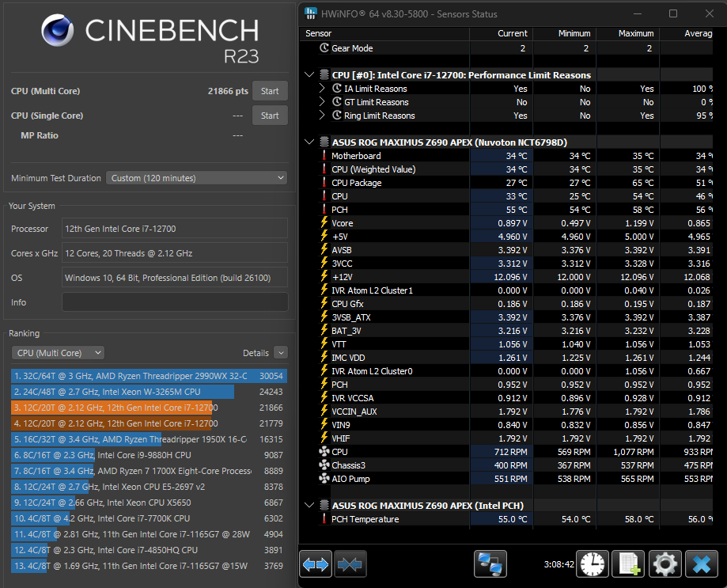Click Ring Limit Reasons clock icon
727x588 pixels.
pyautogui.click(x=337, y=115)
